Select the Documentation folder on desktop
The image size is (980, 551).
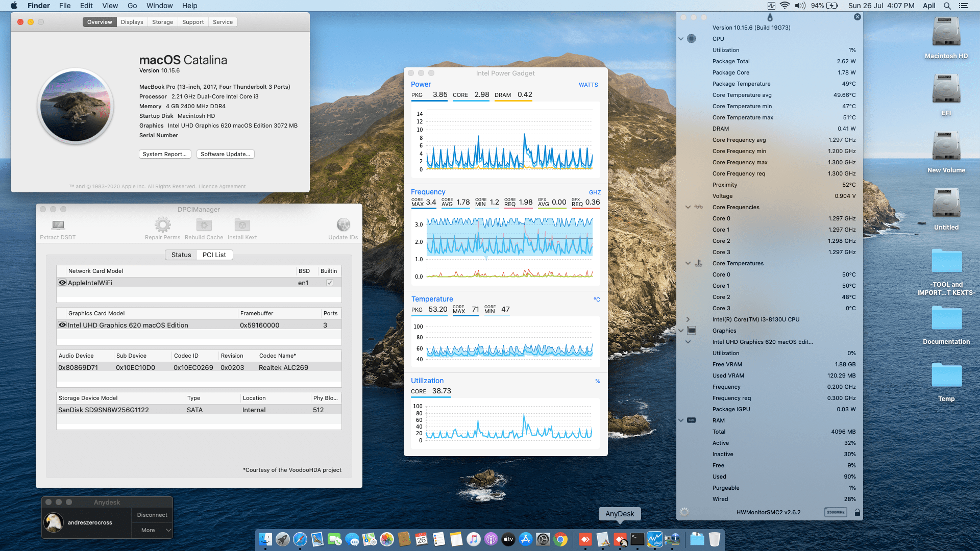click(x=946, y=318)
